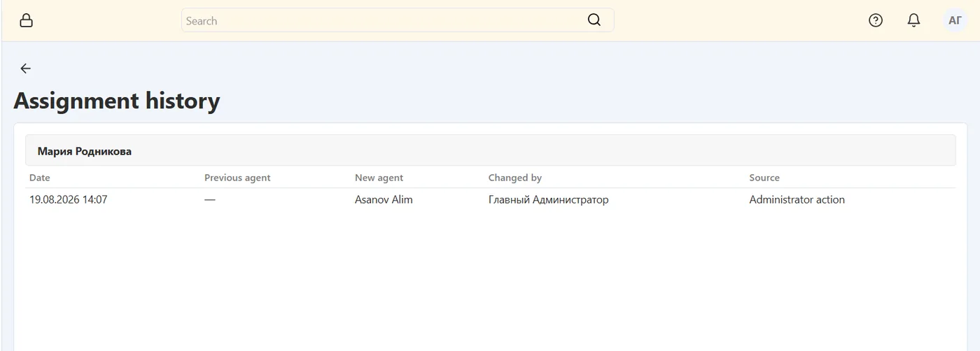Click the Source column header
This screenshot has width=980, height=351.
764,178
